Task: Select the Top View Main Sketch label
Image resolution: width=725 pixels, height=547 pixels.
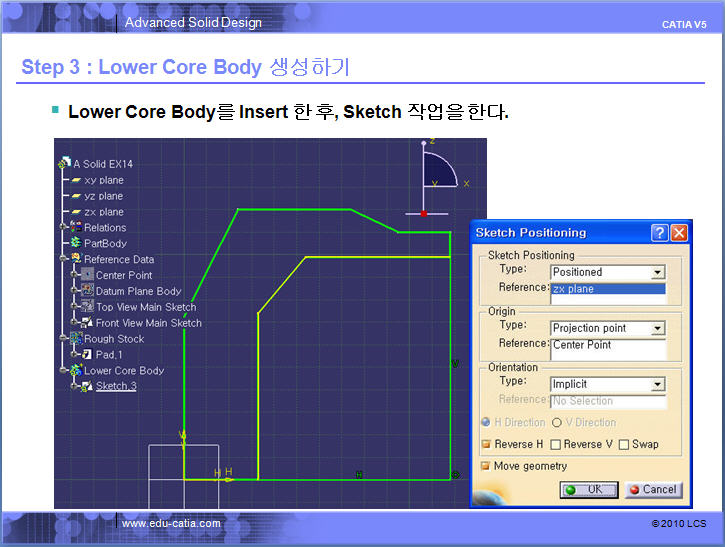Action: pos(146,307)
